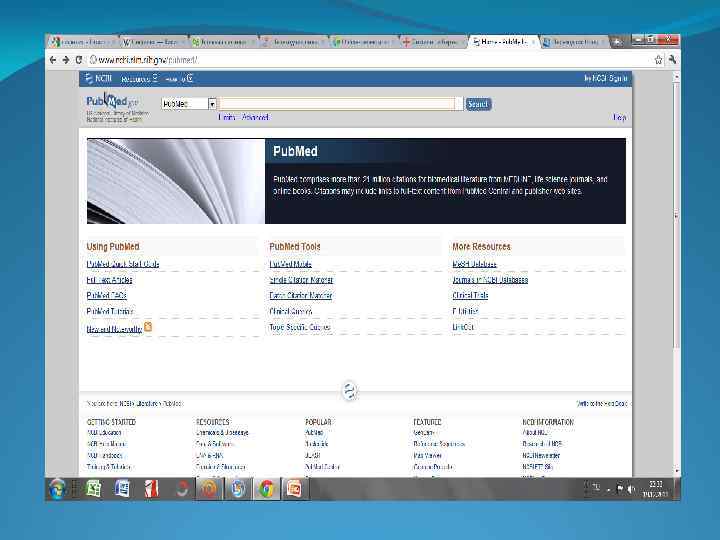The height and width of the screenshot is (540, 720).
Task: Open the PubMed Quick Start Guide link
Action: point(123,264)
